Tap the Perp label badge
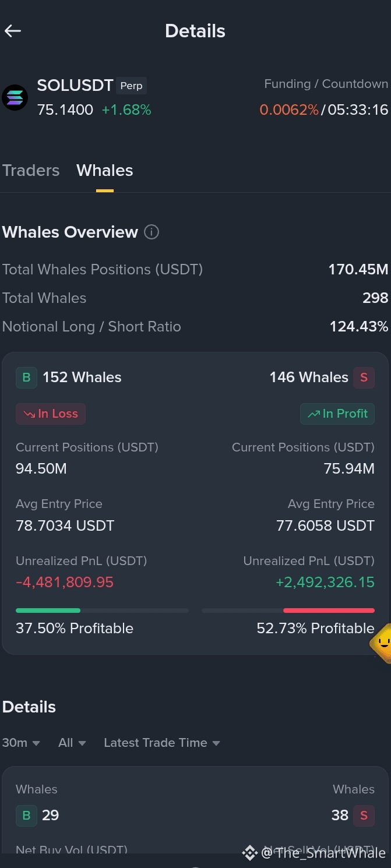This screenshot has width=391, height=868. click(131, 86)
